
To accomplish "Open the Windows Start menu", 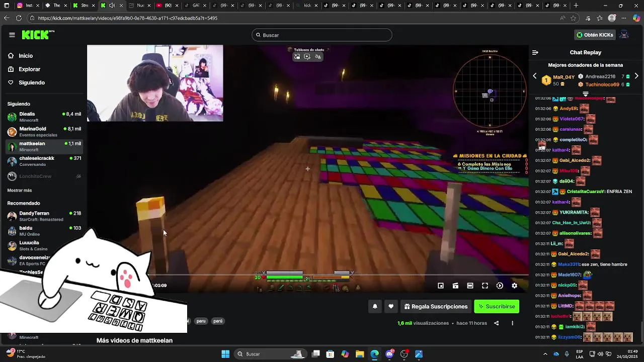I will [225, 354].
